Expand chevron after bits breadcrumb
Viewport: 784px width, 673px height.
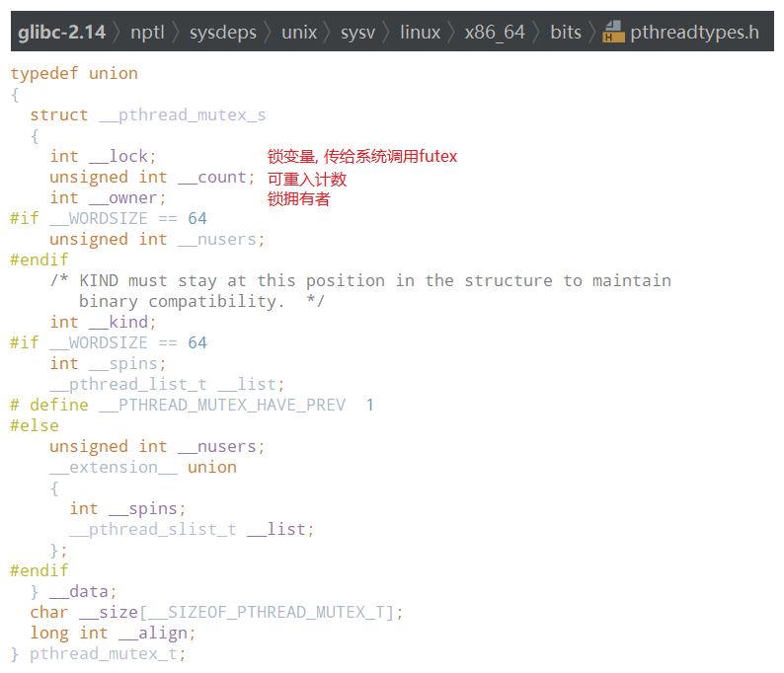592,32
